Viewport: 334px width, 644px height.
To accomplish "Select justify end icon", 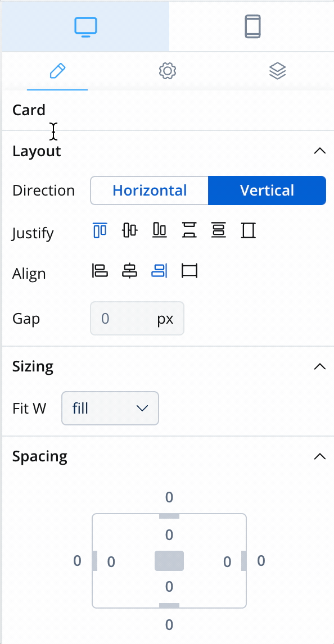I will coord(159,230).
